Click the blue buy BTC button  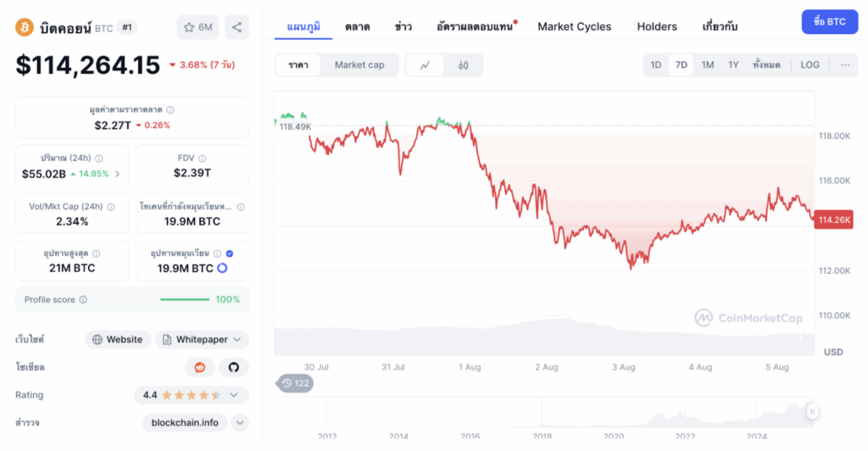pos(829,22)
